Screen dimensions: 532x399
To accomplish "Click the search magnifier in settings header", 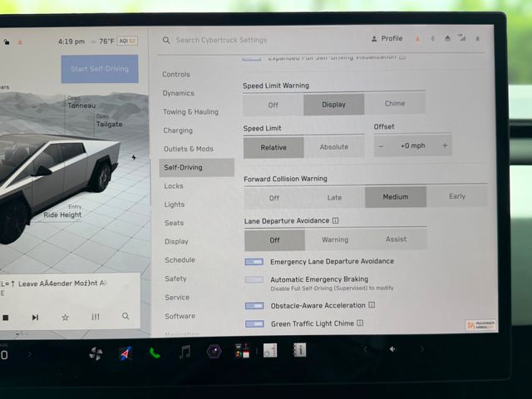I will tap(166, 40).
